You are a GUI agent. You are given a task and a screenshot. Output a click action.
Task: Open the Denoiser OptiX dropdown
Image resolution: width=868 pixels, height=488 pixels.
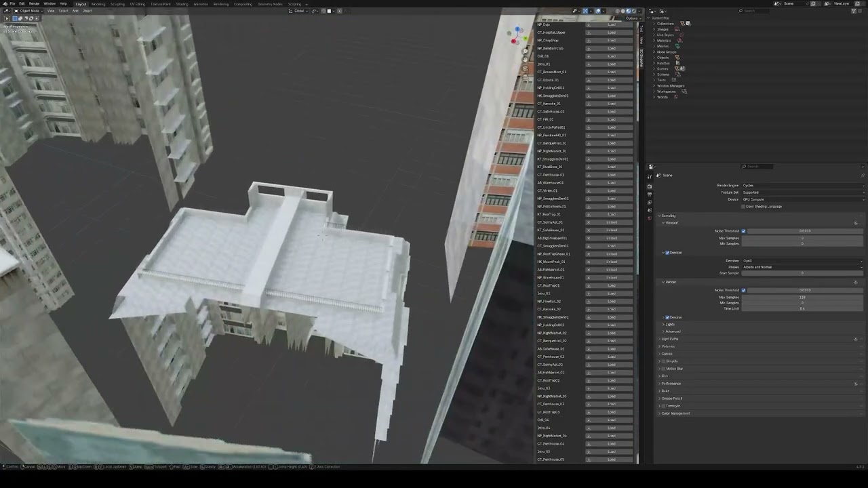click(x=803, y=261)
